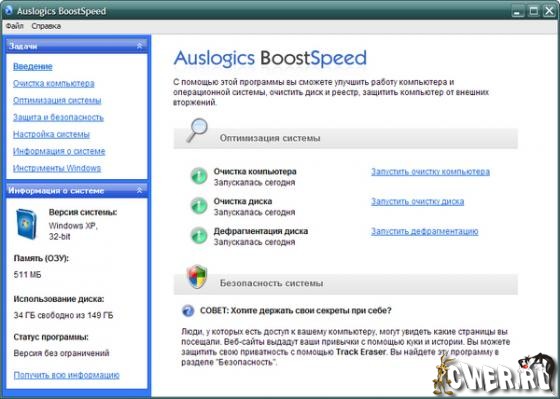This screenshot has width=560, height=399.
Task: Collapse the Задачи panel chevron
Action: coord(140,46)
